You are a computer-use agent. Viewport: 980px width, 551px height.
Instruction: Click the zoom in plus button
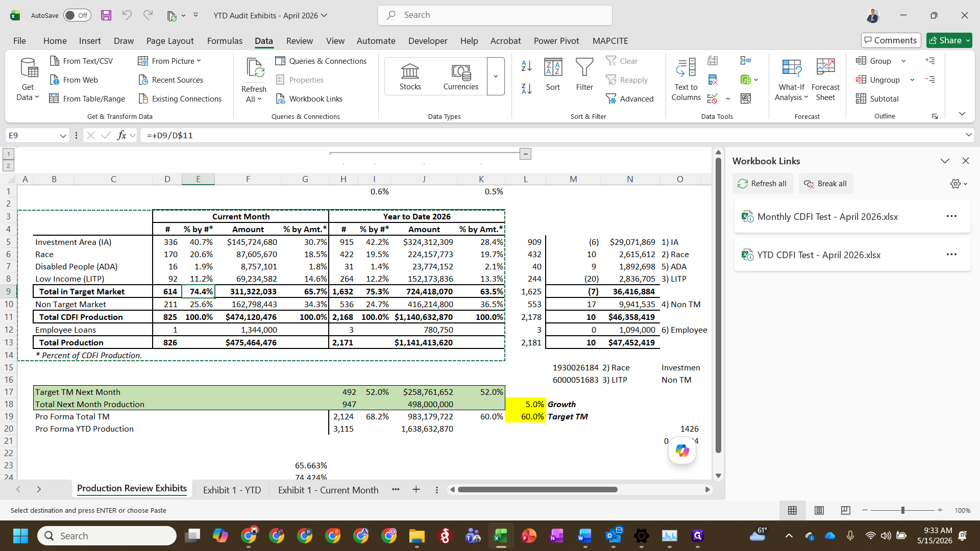pyautogui.click(x=940, y=510)
